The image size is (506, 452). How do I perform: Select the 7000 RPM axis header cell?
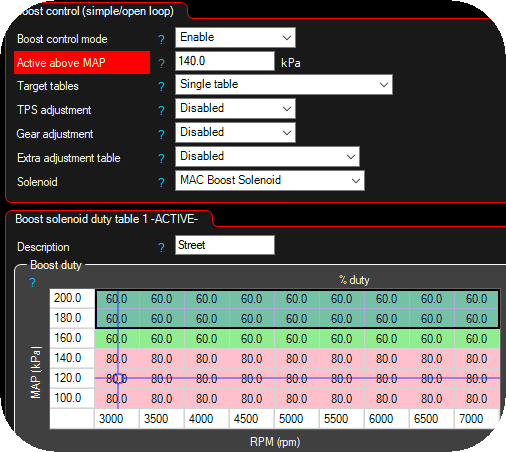tap(477, 419)
